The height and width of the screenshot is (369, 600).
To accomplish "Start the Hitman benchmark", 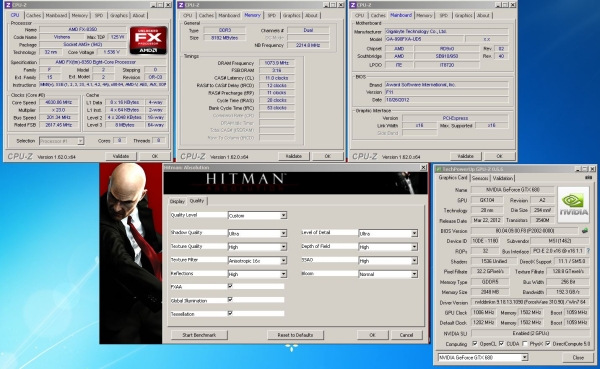I will click(x=199, y=335).
